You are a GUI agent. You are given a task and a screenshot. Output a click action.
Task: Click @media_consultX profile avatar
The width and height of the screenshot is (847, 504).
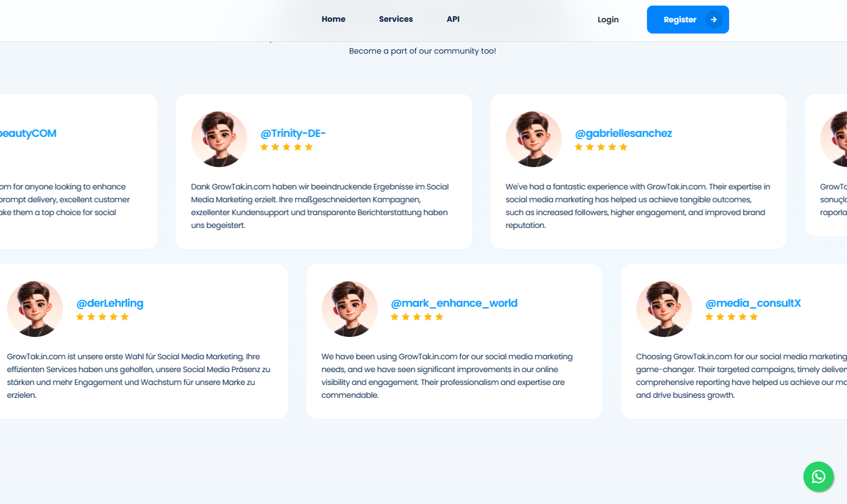coord(664,309)
